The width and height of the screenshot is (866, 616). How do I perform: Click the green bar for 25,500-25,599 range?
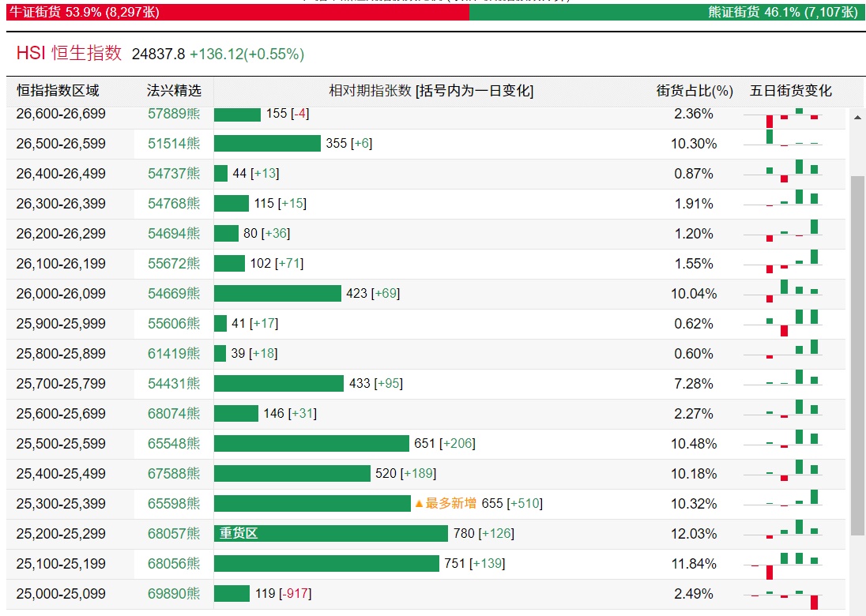tap(311, 444)
